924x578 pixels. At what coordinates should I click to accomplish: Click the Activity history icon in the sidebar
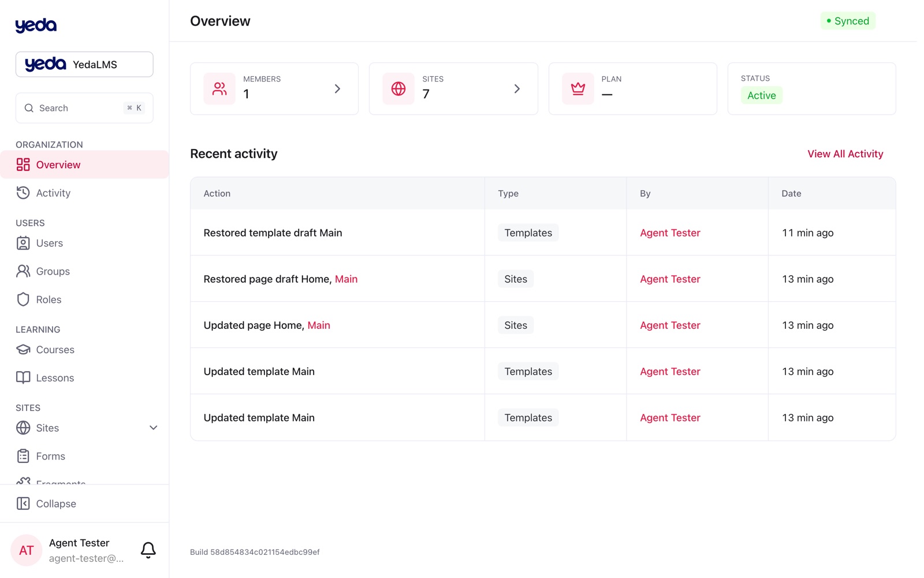click(x=23, y=193)
